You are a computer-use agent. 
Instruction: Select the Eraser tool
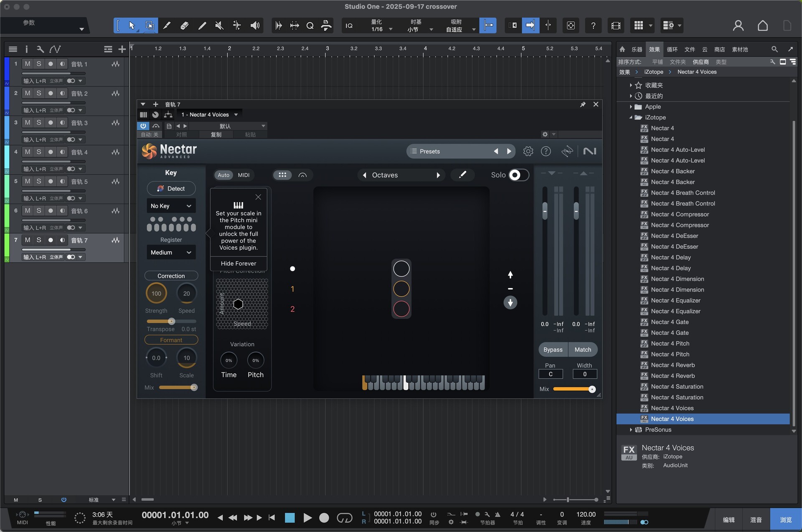coord(184,25)
